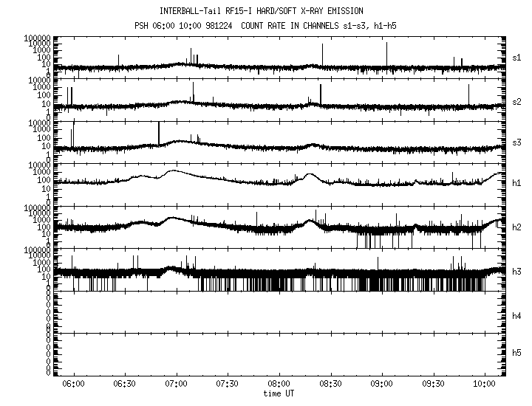
Task: Click the '10:00' time axis label
Action: tap(484, 384)
